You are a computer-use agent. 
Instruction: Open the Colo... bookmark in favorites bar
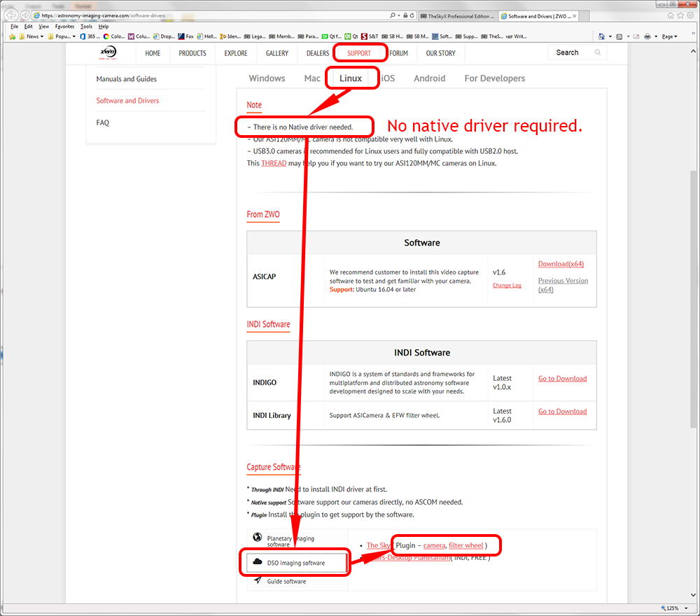click(114, 36)
